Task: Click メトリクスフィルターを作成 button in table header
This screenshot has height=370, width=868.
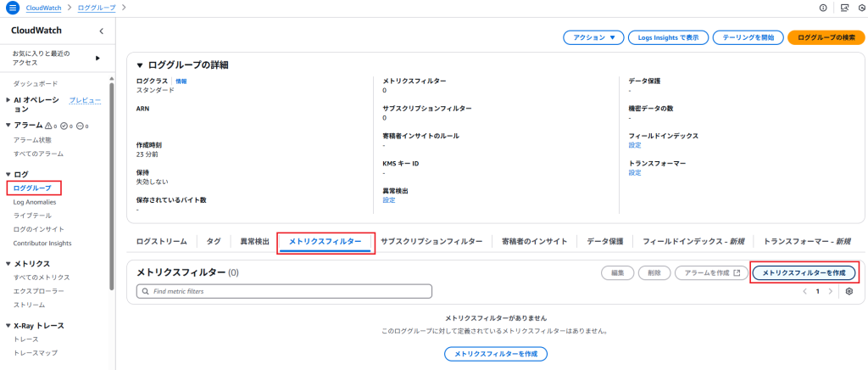Action: 804,273
